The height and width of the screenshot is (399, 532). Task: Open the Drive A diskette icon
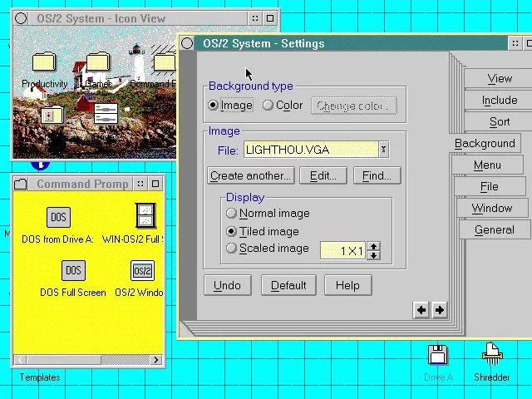tap(438, 355)
